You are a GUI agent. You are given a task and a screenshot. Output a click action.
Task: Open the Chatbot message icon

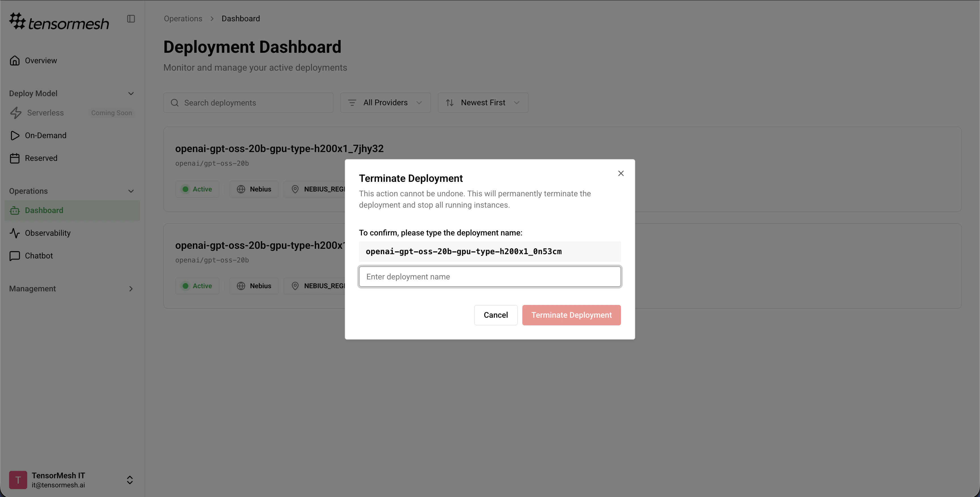(15, 256)
